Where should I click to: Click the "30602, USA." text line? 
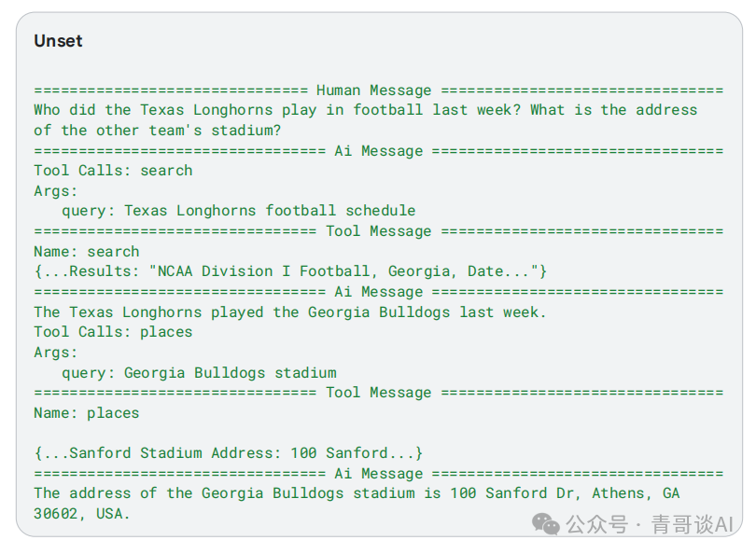tap(82, 514)
